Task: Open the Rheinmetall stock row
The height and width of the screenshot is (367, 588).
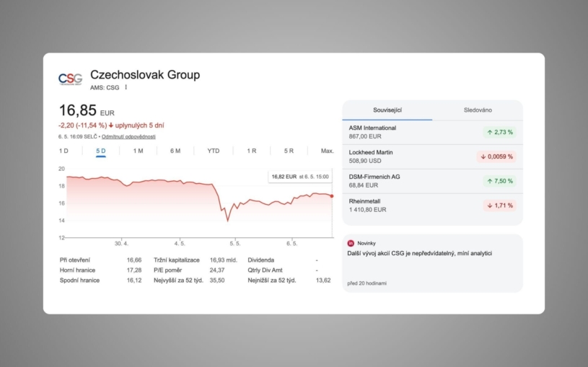Action: [x=432, y=205]
